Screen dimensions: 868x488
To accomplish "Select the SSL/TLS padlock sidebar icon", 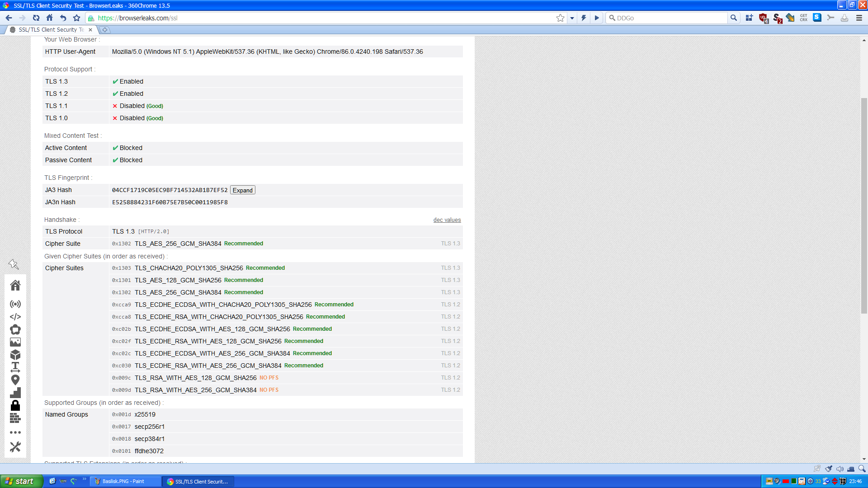I will pyautogui.click(x=15, y=405).
